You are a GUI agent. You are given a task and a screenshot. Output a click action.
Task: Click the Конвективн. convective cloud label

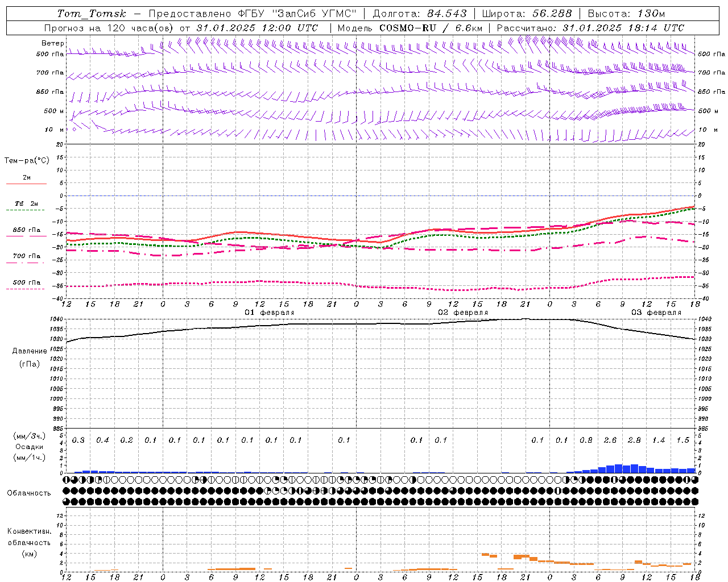tap(29, 531)
